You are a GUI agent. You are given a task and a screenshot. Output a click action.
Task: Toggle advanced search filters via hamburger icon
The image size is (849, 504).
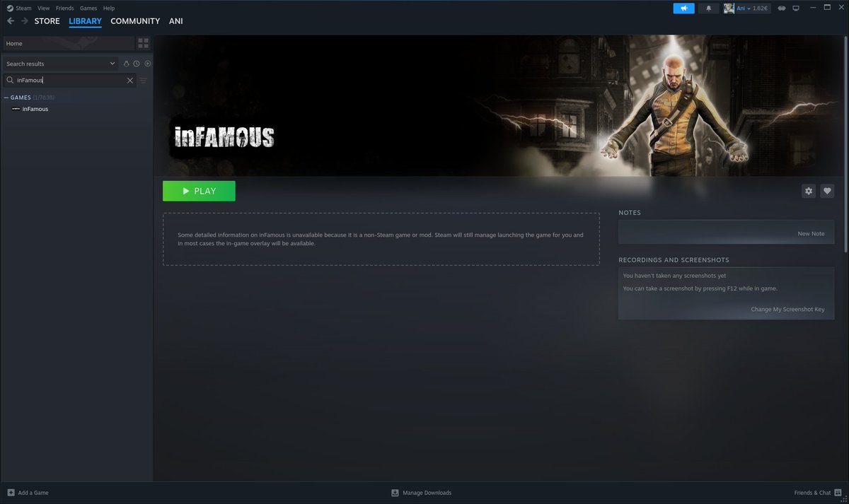pos(142,80)
